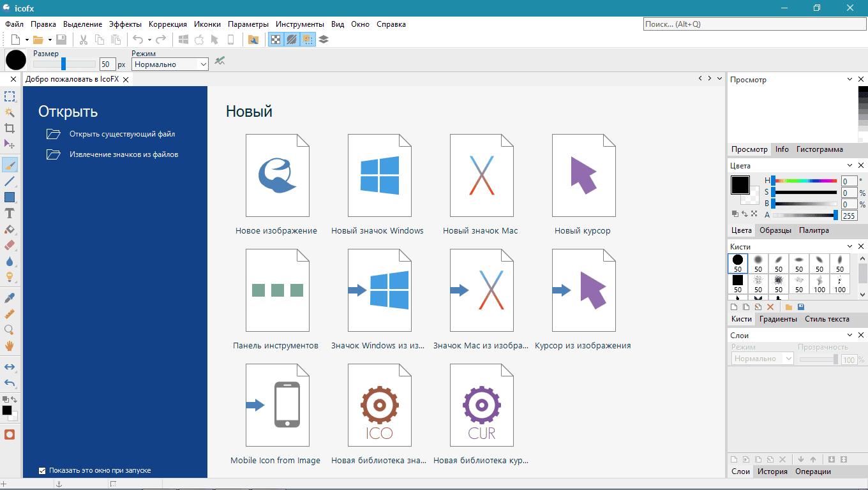Viewport: 868px width, 490px height.
Task: Select the Magic Wand tool
Action: [x=10, y=112]
